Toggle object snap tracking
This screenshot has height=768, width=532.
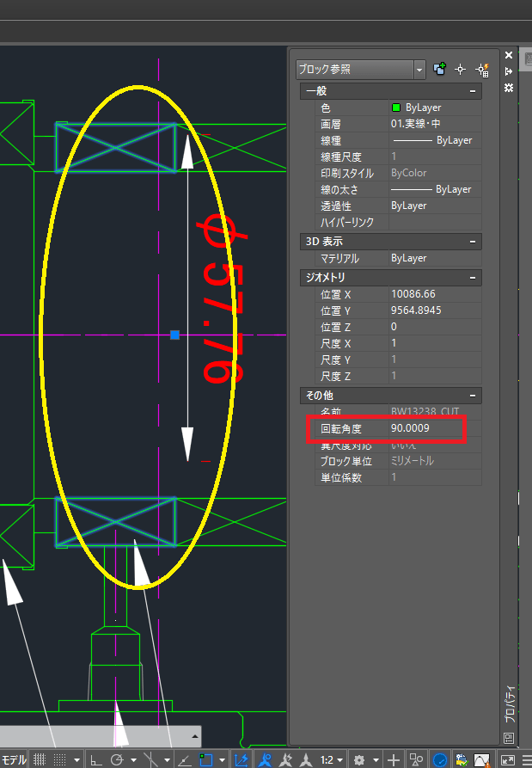(x=185, y=759)
